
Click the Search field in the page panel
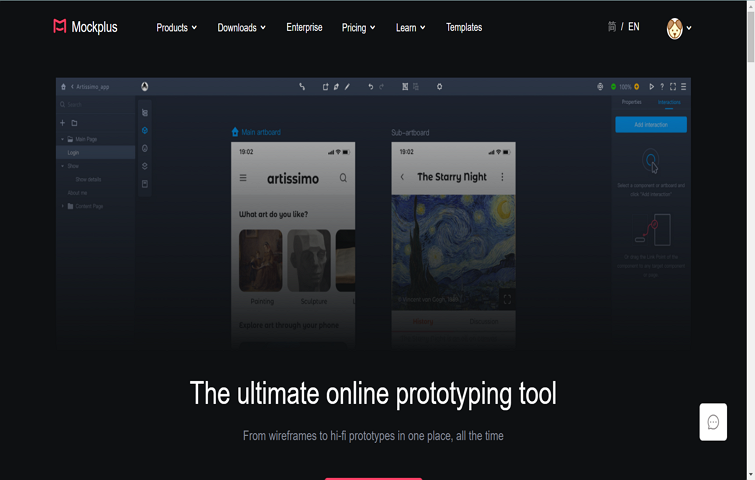(x=96, y=104)
